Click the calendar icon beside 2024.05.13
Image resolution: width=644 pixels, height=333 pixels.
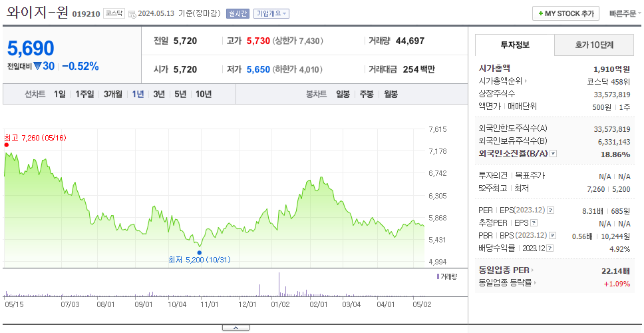pos(132,14)
